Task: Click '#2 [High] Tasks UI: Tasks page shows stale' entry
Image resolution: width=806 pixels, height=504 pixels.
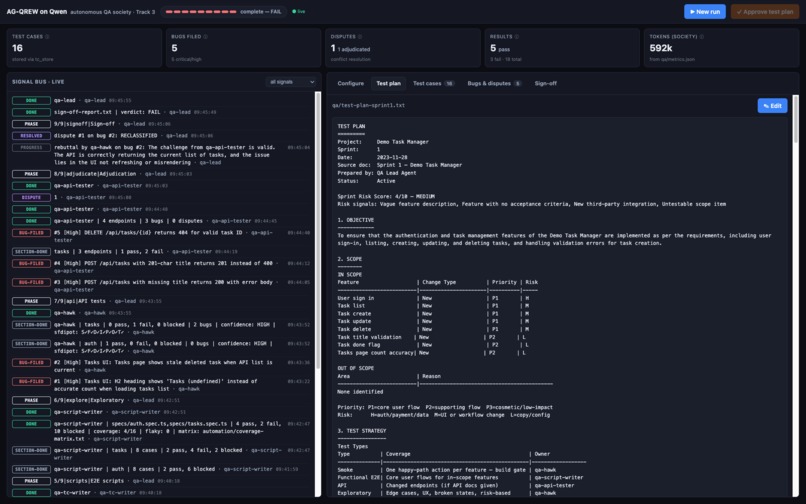Action: pos(163,366)
